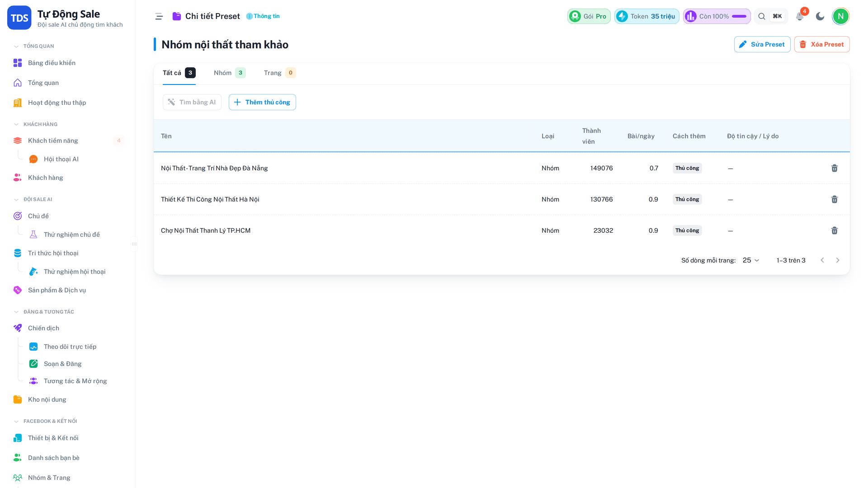Image resolution: width=868 pixels, height=488 pixels.
Task: Click the Còn 100% usage progress bar
Action: coord(717,16)
